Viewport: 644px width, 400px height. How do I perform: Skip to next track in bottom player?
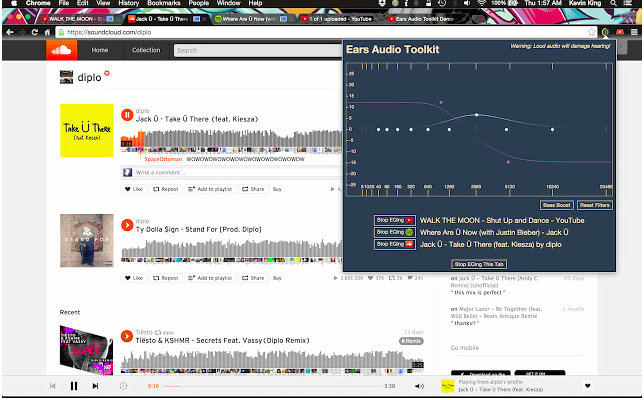pos(95,386)
